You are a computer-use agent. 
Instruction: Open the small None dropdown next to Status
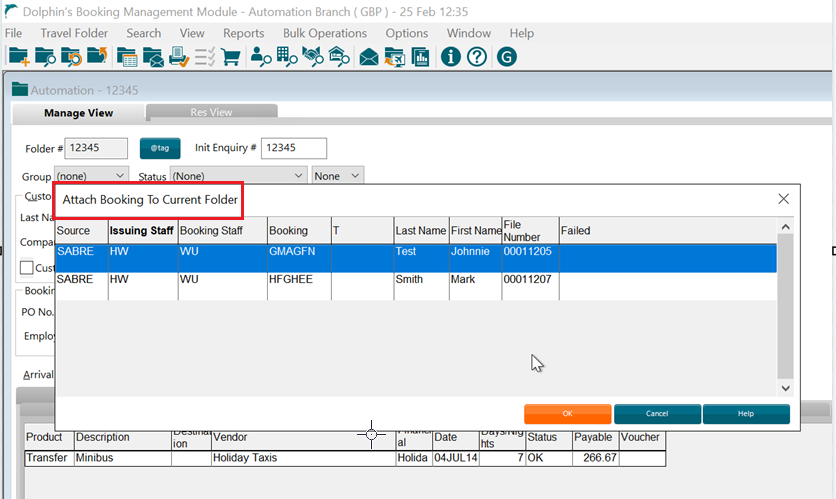(x=337, y=176)
